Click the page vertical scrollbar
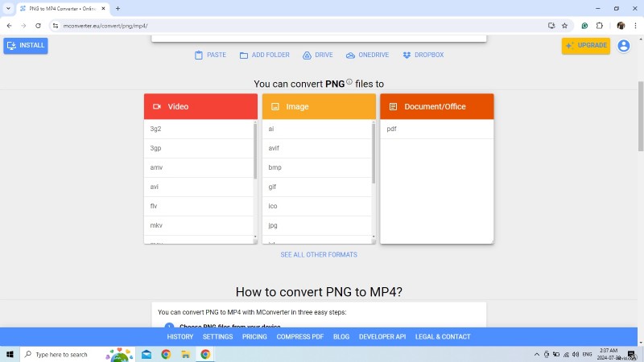This screenshot has height=362, width=644. coord(641,116)
